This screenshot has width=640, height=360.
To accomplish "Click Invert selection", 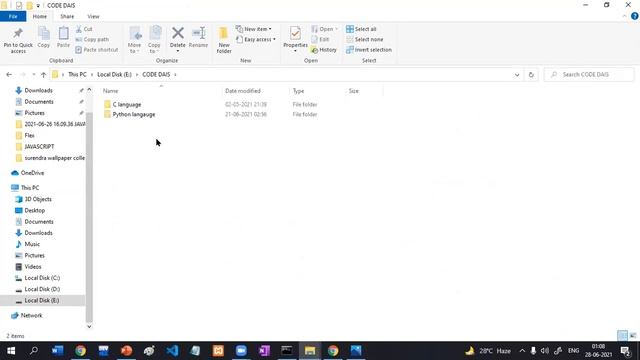I will [x=369, y=50].
